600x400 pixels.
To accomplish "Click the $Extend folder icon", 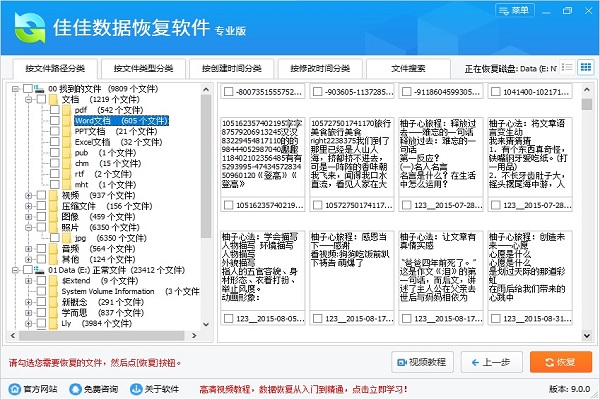I will [53, 281].
